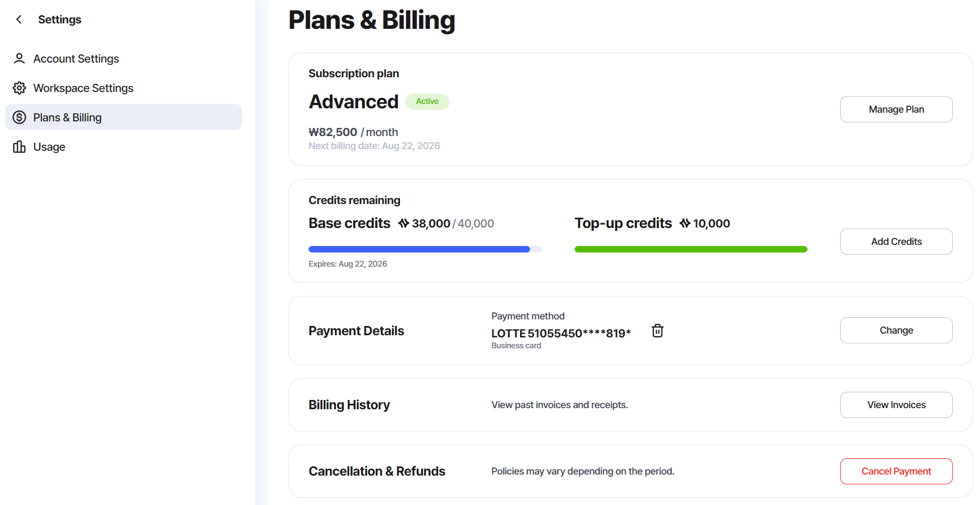980x505 pixels.
Task: Click the Active status badge
Action: pyautogui.click(x=427, y=101)
